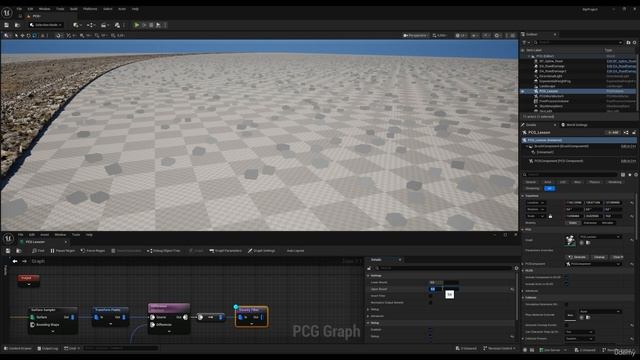Click Pause Regen in PCG toolbar

[x=62, y=251]
